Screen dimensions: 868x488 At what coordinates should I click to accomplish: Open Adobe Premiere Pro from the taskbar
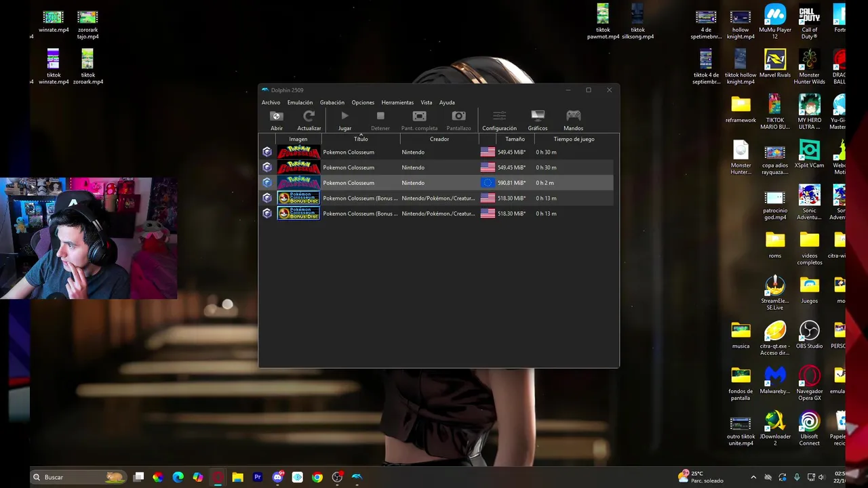(x=258, y=477)
